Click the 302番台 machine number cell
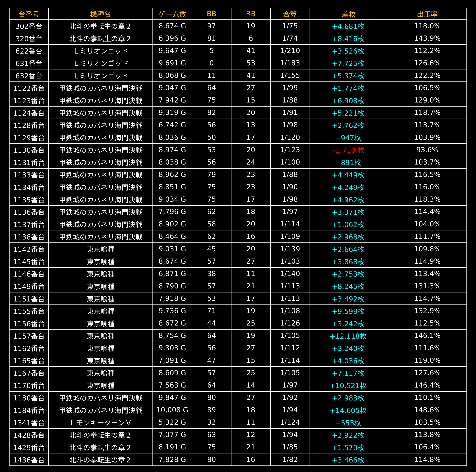Viewport: 476px width, 472px height. click(29, 26)
